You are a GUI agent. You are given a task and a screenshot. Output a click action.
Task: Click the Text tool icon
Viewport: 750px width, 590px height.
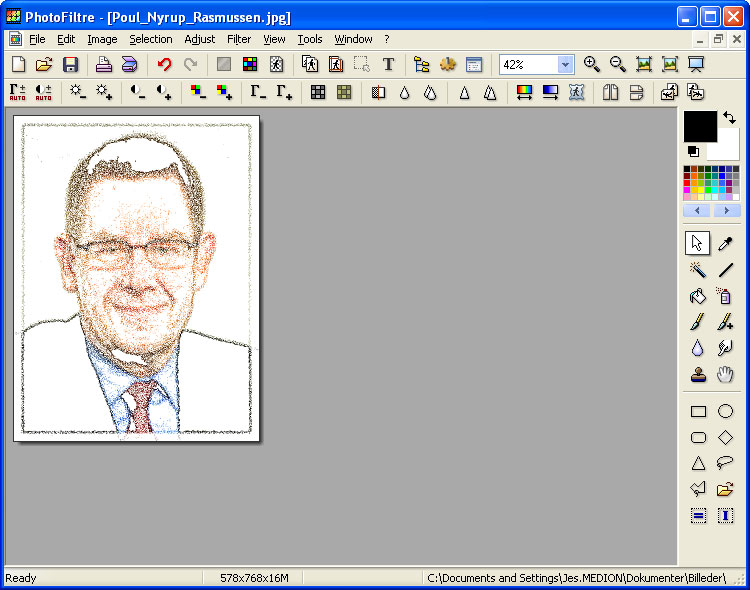click(x=388, y=65)
